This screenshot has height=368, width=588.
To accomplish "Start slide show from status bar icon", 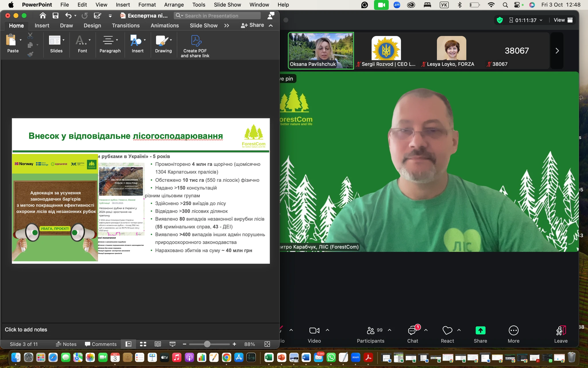I will pos(173,344).
